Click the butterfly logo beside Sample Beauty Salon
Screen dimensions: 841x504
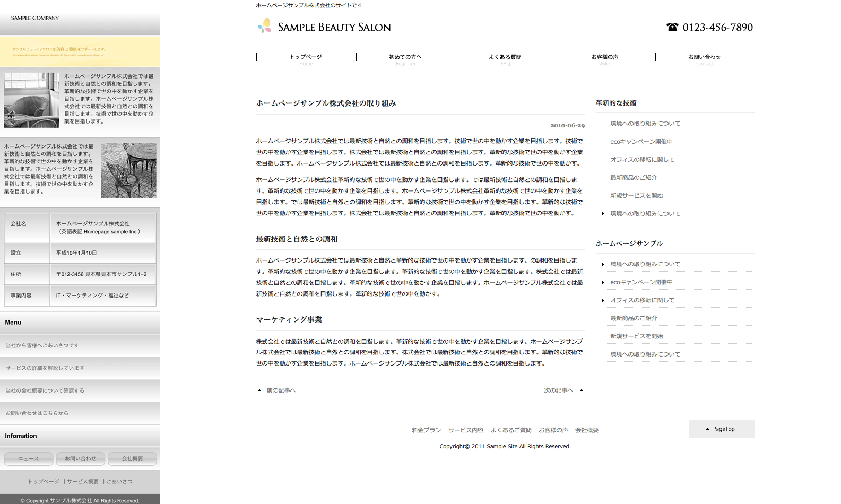pyautogui.click(x=265, y=26)
